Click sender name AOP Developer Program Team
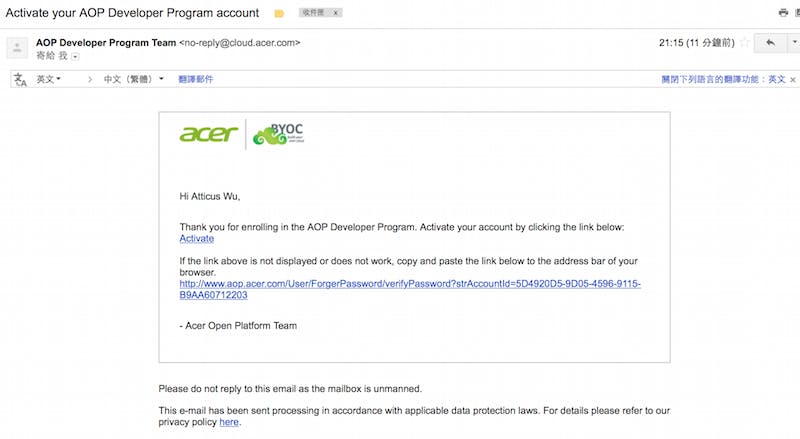The image size is (800, 439). coord(106,43)
